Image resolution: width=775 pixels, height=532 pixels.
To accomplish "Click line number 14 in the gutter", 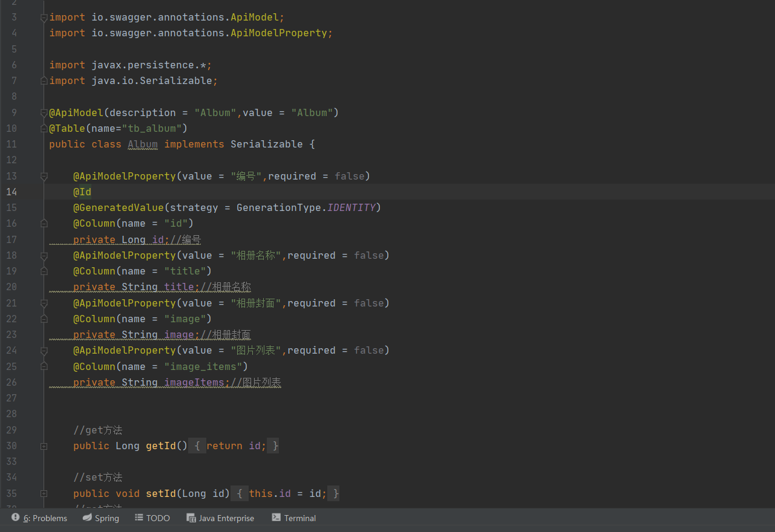I will (x=11, y=192).
